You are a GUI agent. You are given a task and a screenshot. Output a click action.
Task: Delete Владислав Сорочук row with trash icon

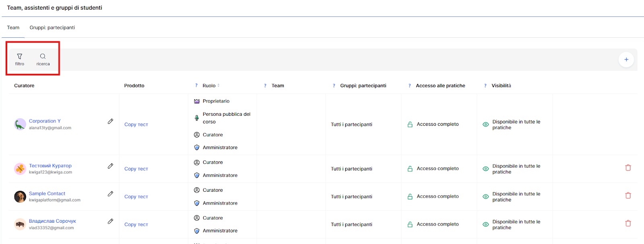[x=628, y=223]
